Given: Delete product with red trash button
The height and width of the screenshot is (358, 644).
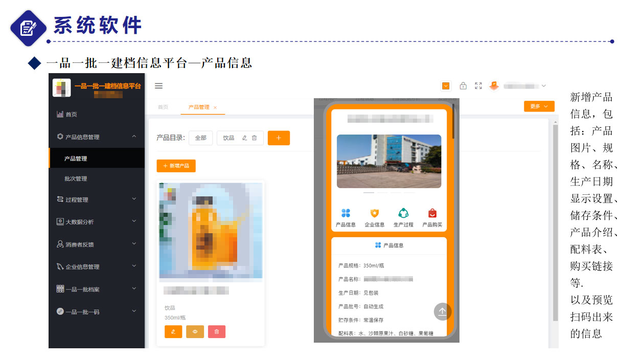Looking at the screenshot, I should tap(216, 332).
